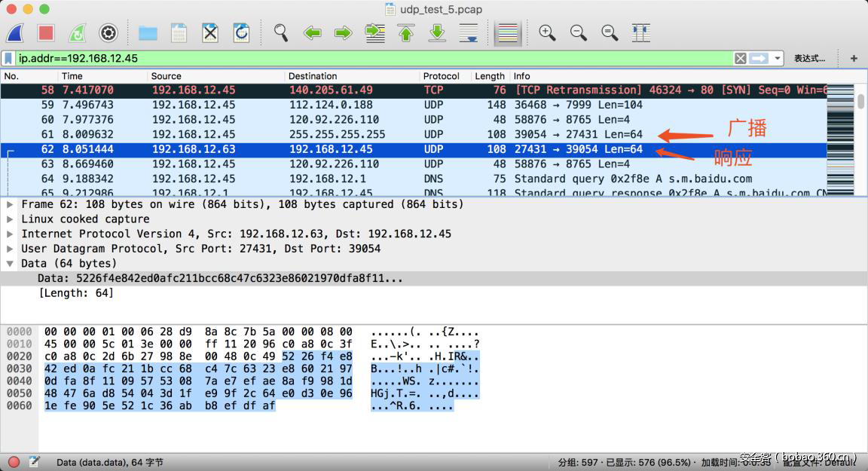Sort packets by No. column

click(x=29, y=76)
